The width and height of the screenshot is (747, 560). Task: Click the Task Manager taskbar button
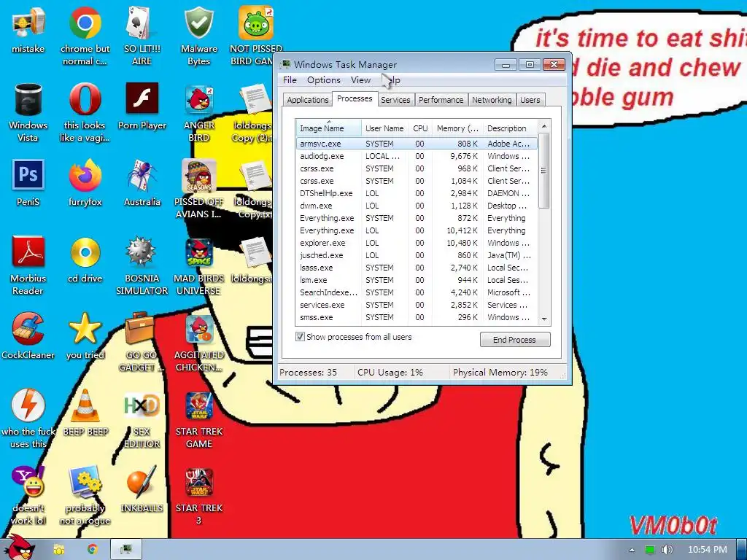(126, 550)
